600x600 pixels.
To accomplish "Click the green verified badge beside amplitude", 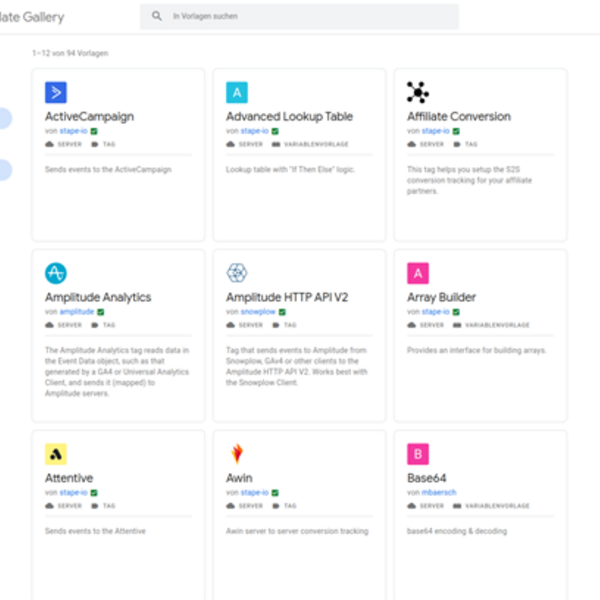I will pyautogui.click(x=100, y=312).
